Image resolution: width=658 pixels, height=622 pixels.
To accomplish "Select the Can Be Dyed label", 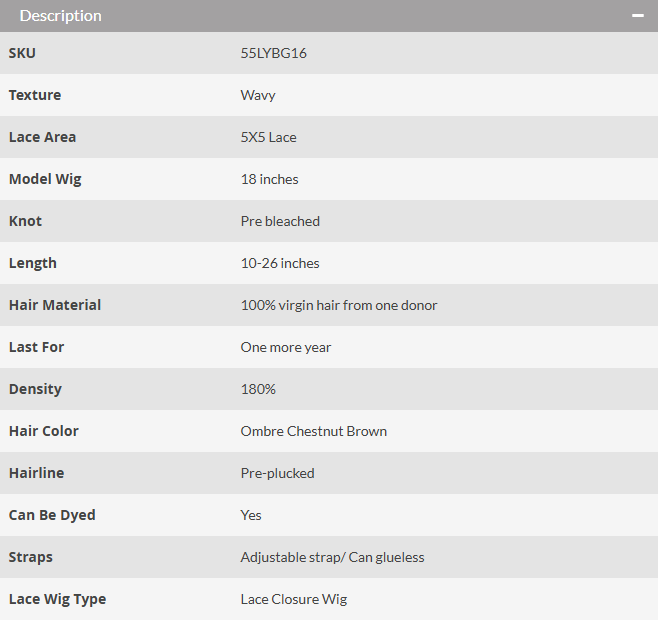I will (x=52, y=515).
